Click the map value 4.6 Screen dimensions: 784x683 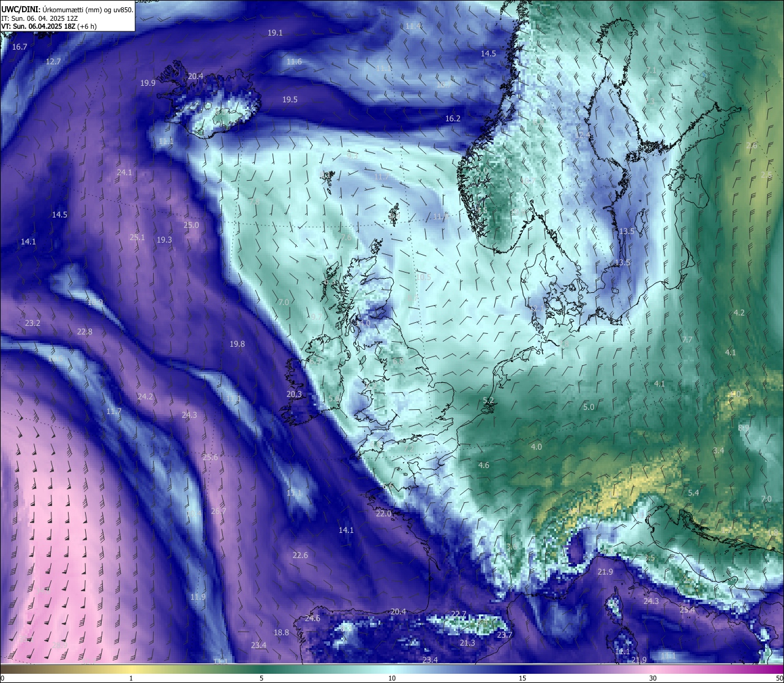pyautogui.click(x=484, y=466)
